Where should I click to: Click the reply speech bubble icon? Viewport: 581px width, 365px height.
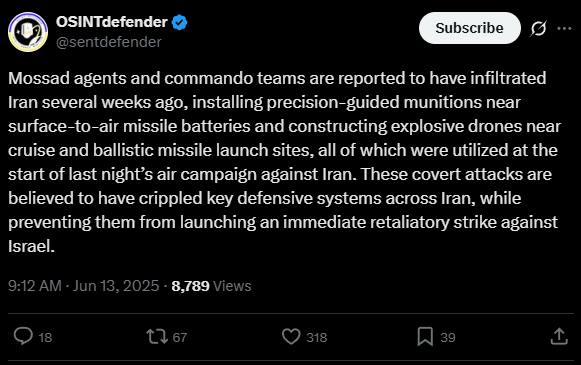pyautogui.click(x=23, y=336)
